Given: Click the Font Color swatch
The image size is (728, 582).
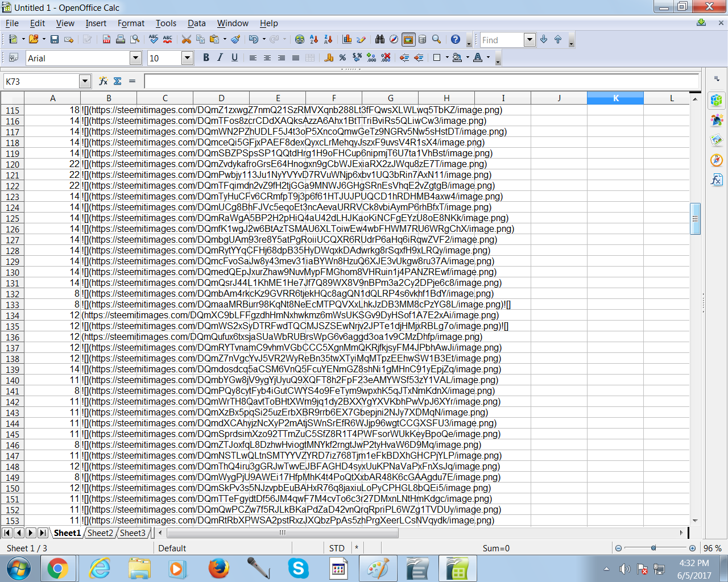Looking at the screenshot, I should point(478,57).
